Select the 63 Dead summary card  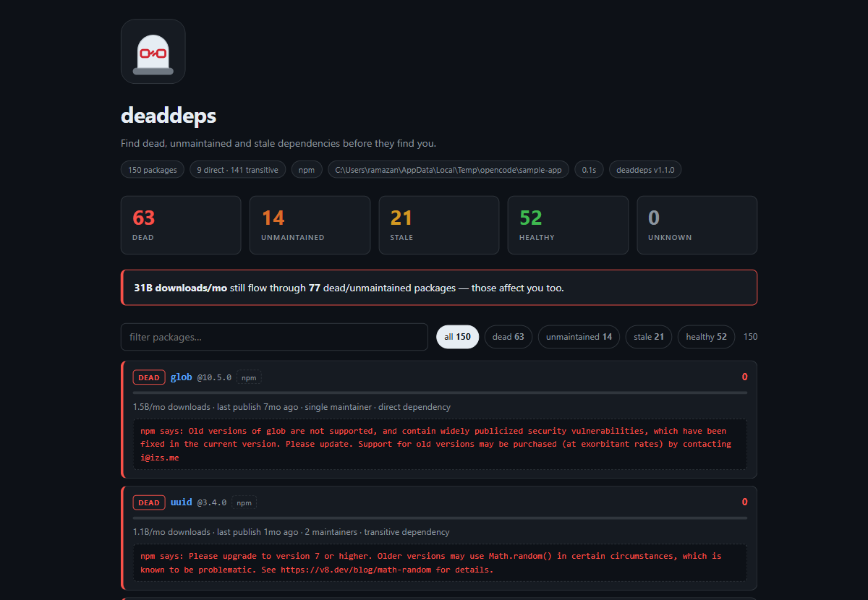[x=181, y=226]
